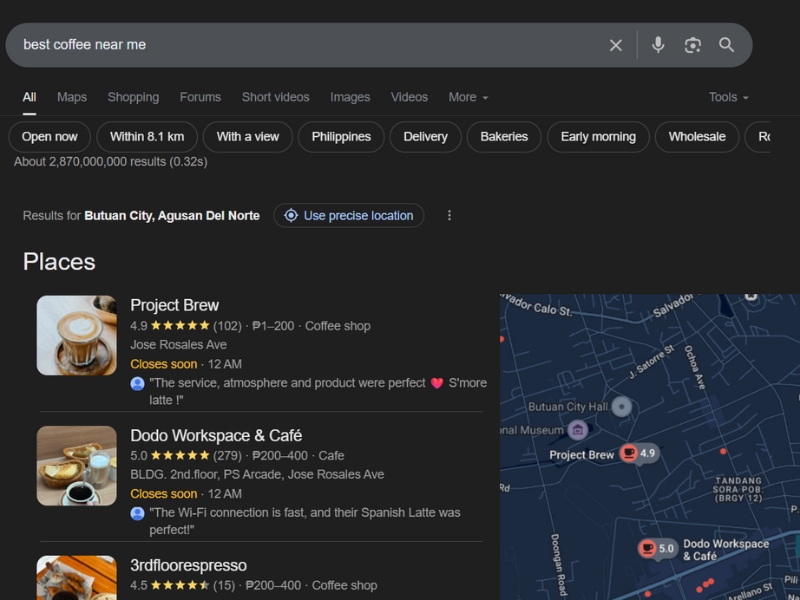Image resolution: width=800 pixels, height=600 pixels.
Task: Enable the Bakeries filter
Action: 504,136
